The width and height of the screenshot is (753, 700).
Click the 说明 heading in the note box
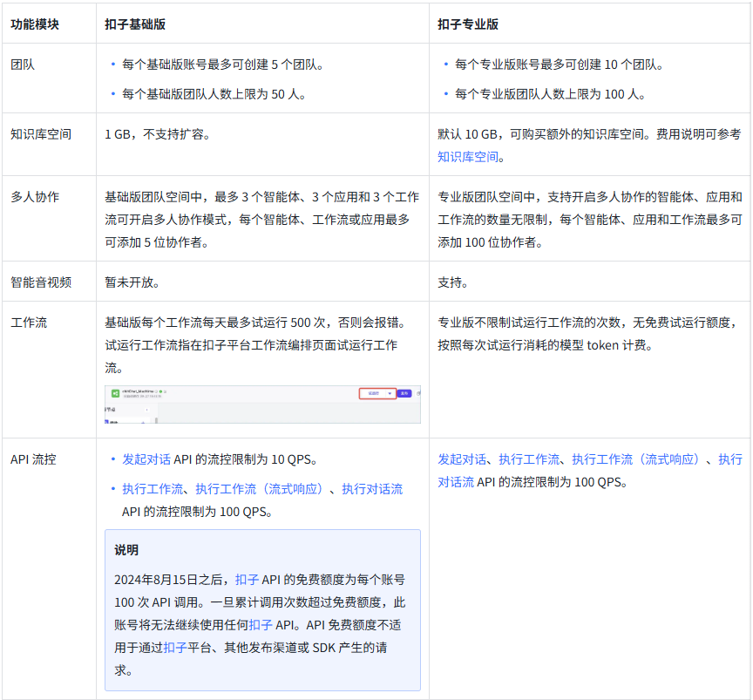tap(126, 550)
